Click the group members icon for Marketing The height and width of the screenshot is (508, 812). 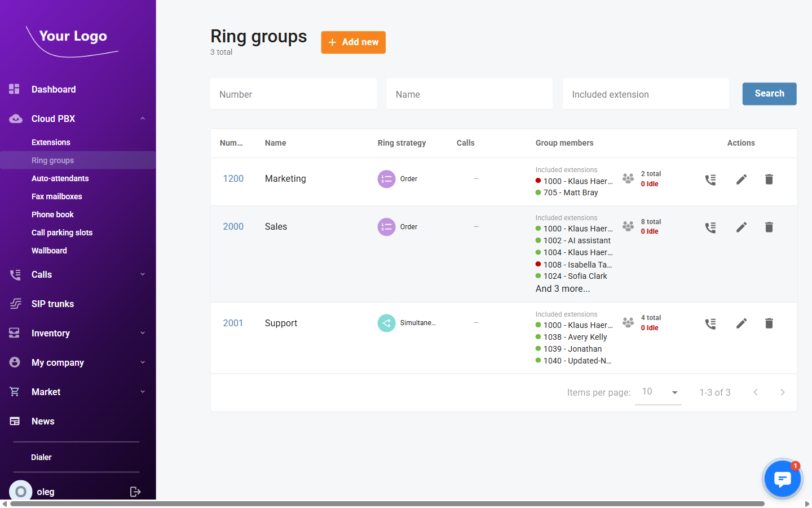coord(628,178)
